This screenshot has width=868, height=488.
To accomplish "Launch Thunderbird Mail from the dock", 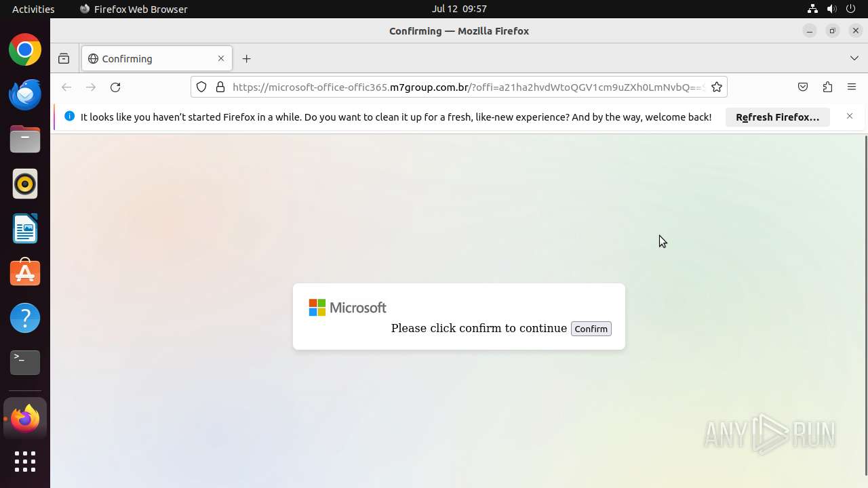I will [x=25, y=94].
